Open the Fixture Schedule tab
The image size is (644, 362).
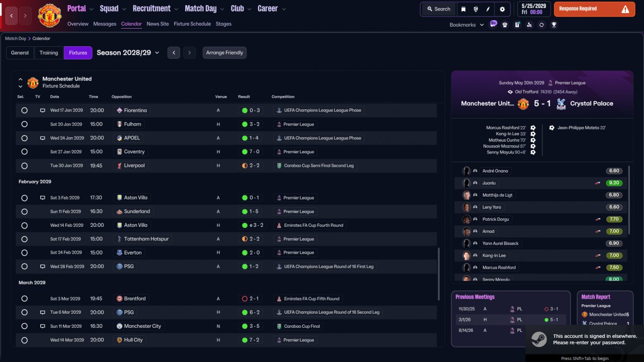192,24
